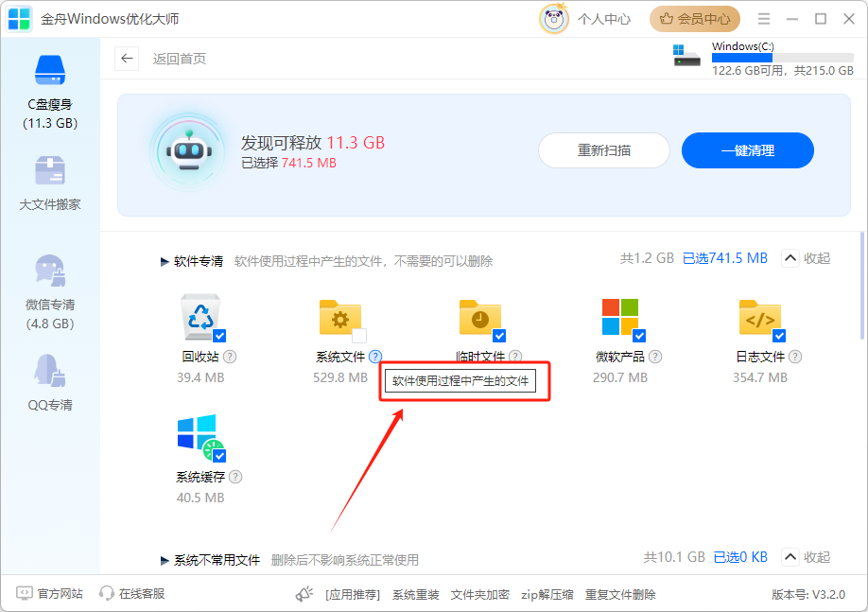
Task: Toggle the 系统不常用文件 section triangle
Action: click(165, 561)
